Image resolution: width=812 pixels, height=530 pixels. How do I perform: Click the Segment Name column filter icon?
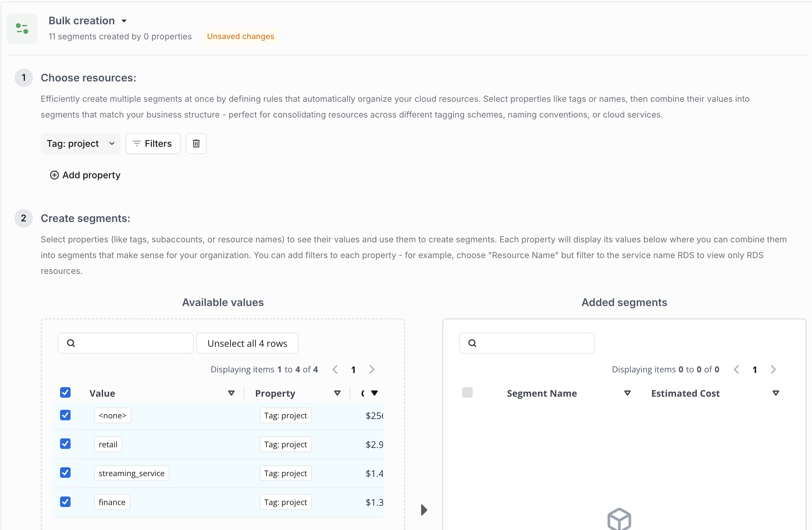[x=627, y=393]
